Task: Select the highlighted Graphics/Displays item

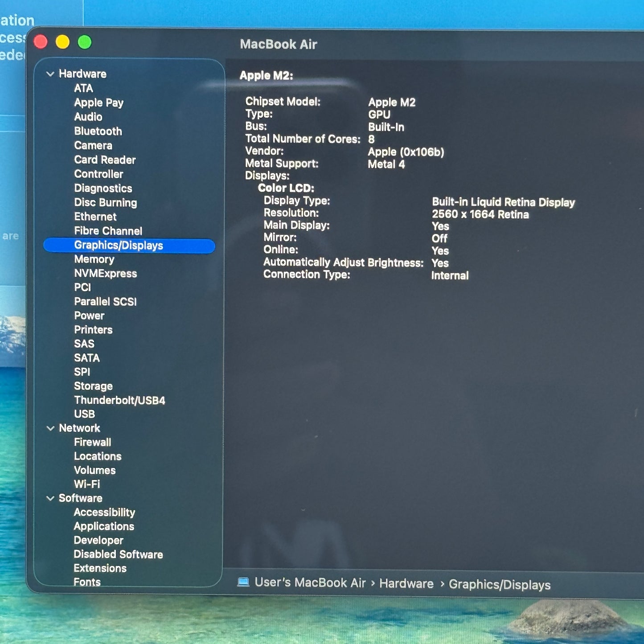Action: (x=119, y=246)
